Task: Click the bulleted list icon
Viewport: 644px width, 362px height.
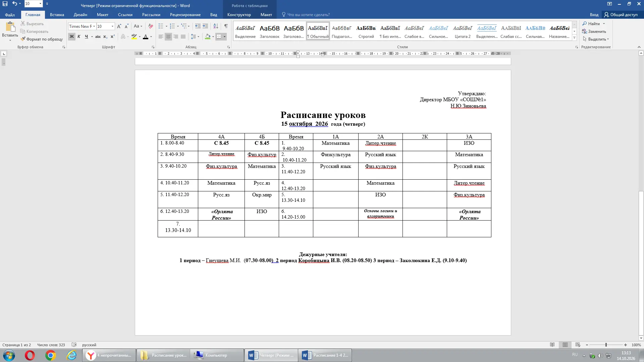Action: (x=161, y=26)
